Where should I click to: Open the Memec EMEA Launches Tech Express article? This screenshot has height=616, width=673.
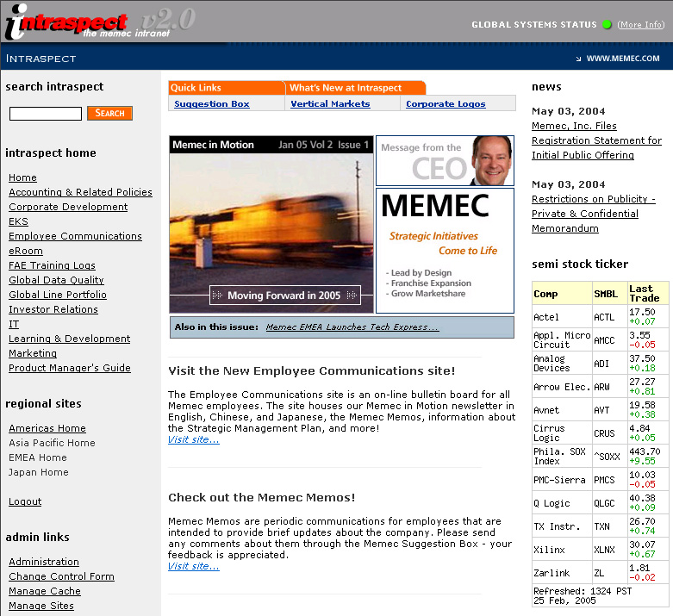pos(352,327)
